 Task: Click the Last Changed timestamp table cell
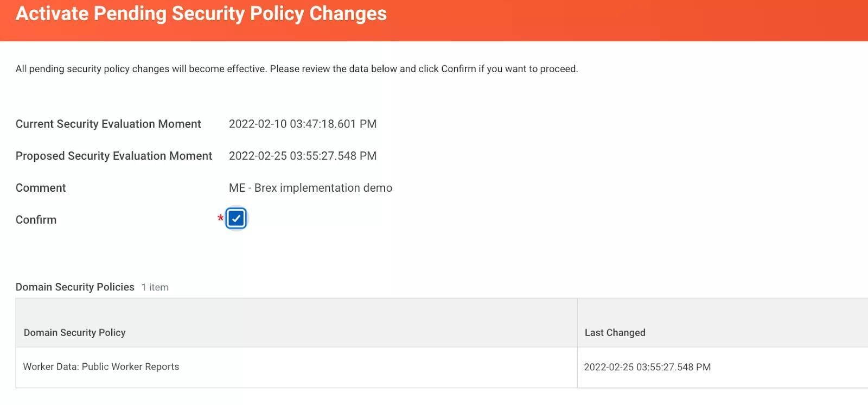pos(647,368)
